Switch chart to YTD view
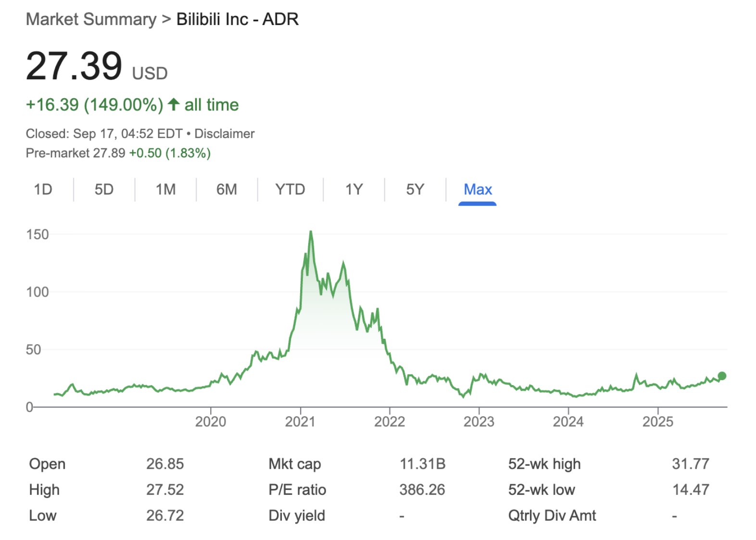Viewport: 756px width, 540px height. click(x=290, y=189)
